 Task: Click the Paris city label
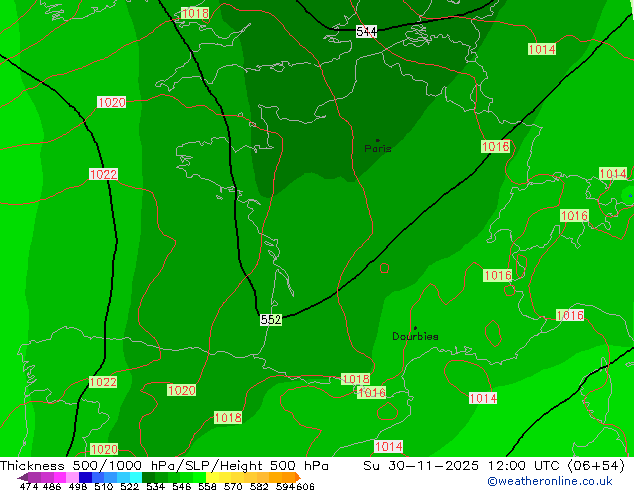point(378,148)
